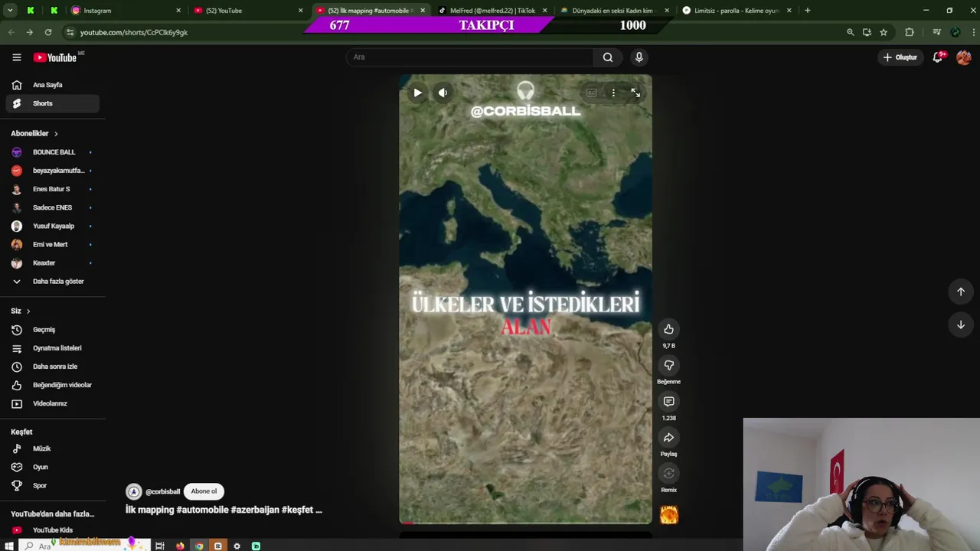980x551 pixels.
Task: Click the YouTube search field
Action: pos(469,57)
